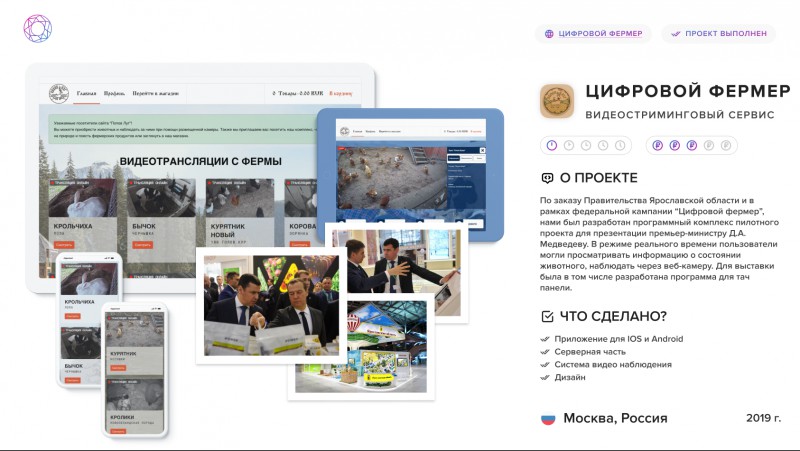Click the О ПРОЕКТЕ heading

coord(598,178)
